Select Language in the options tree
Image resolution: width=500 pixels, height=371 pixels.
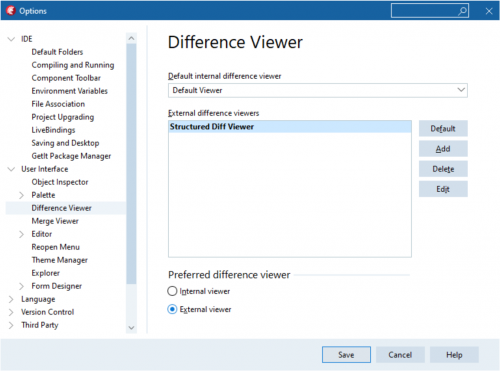38,299
